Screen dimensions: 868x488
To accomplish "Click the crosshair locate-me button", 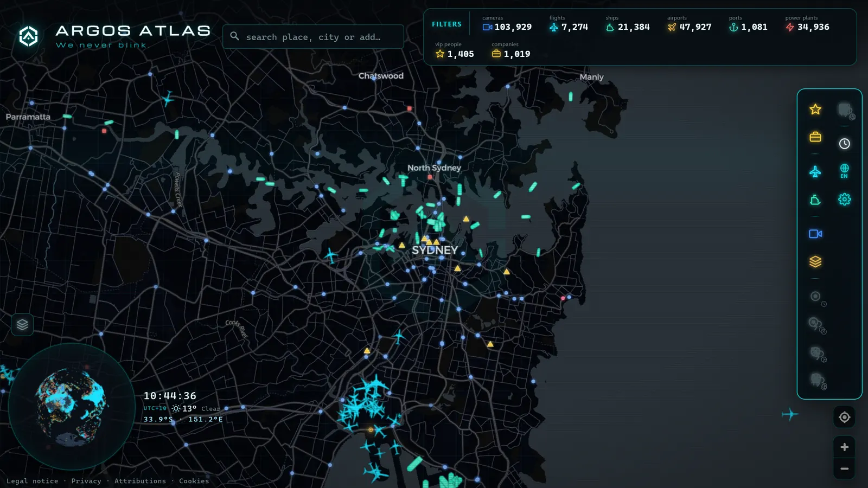I will click(845, 418).
